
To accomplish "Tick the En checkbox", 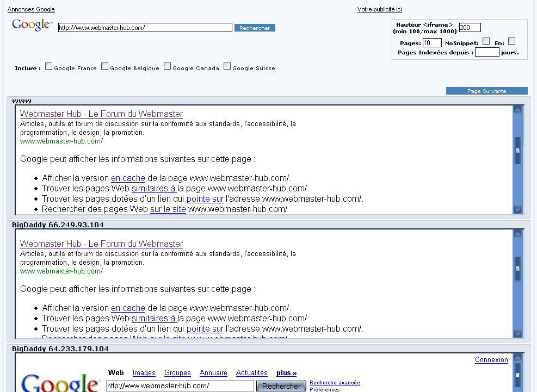I will 511,41.
